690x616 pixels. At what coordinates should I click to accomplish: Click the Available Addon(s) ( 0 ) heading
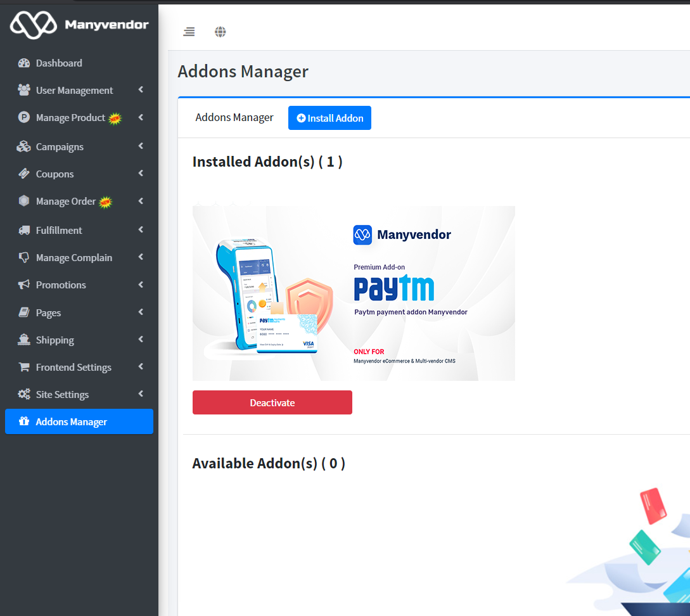point(269,463)
